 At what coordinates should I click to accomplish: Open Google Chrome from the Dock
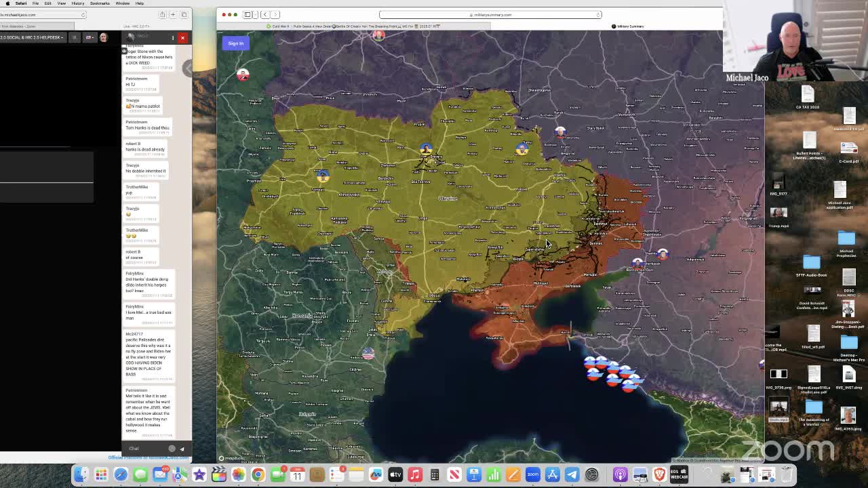(258, 475)
